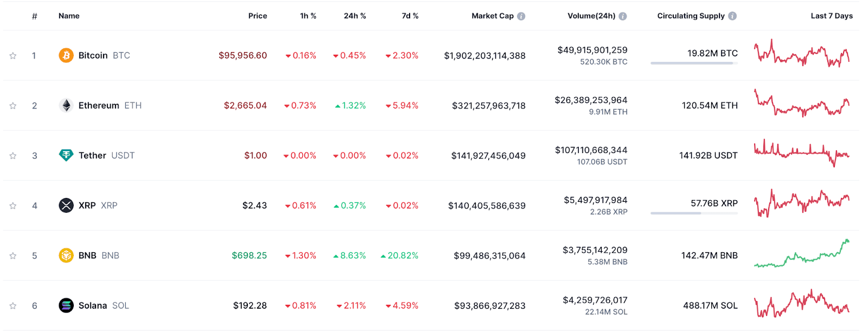Sort the table by Price column
The width and height of the screenshot is (868, 332).
point(258,16)
